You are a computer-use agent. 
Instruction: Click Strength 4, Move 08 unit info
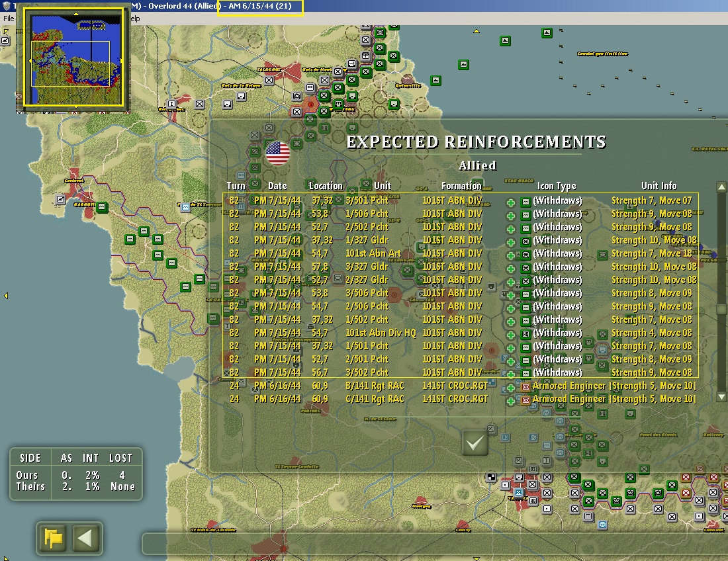click(651, 333)
